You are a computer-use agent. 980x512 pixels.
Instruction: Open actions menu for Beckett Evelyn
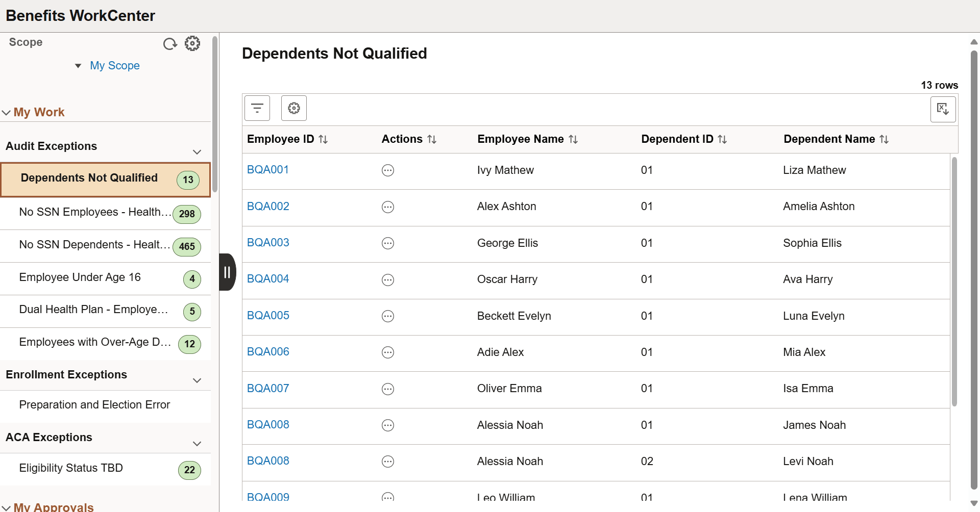(x=388, y=316)
